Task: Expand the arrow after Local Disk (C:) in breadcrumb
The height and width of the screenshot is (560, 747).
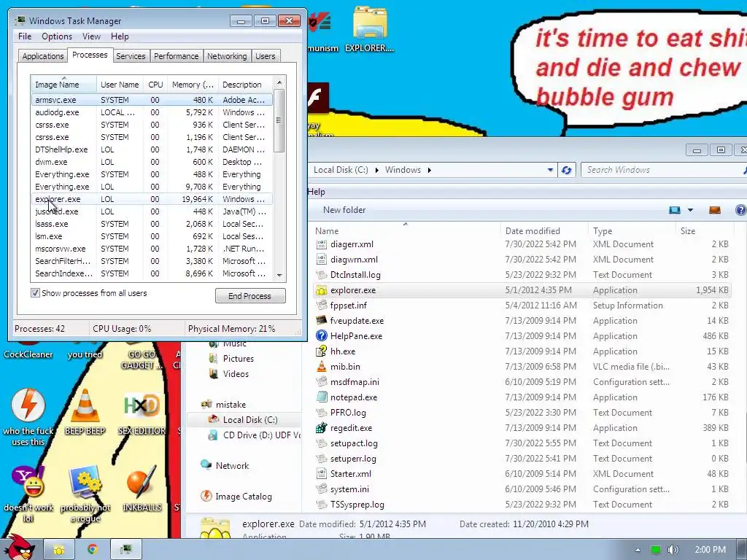Action: [x=377, y=170]
